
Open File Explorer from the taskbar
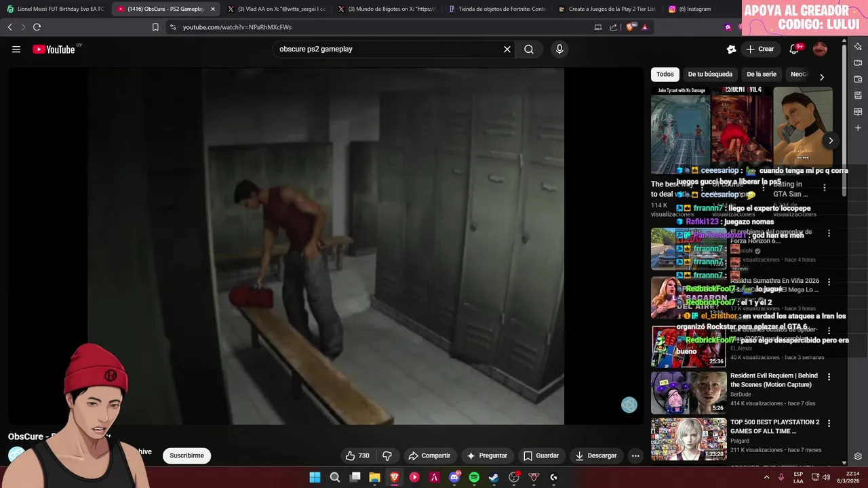point(374,477)
